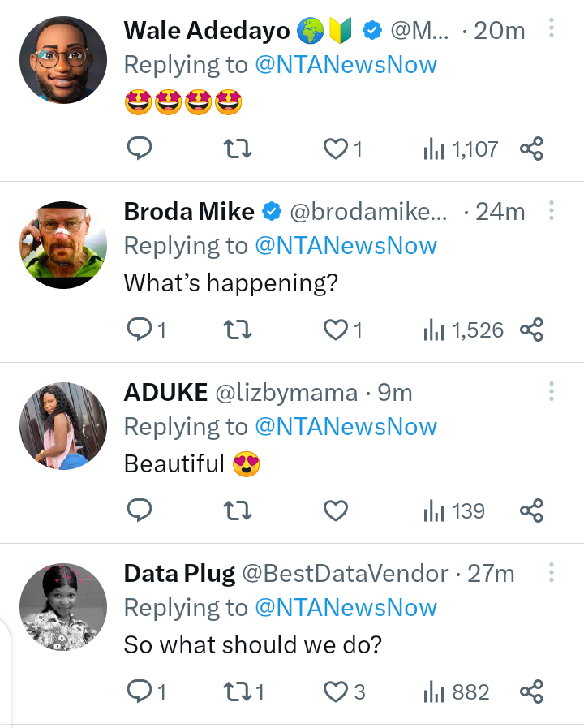The image size is (584, 728).
Task: Open Broda Mike's profile picture
Action: (63, 245)
